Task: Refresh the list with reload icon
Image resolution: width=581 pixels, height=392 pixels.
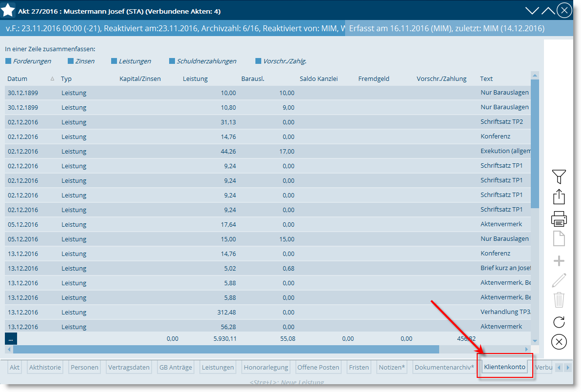Action: 559,322
